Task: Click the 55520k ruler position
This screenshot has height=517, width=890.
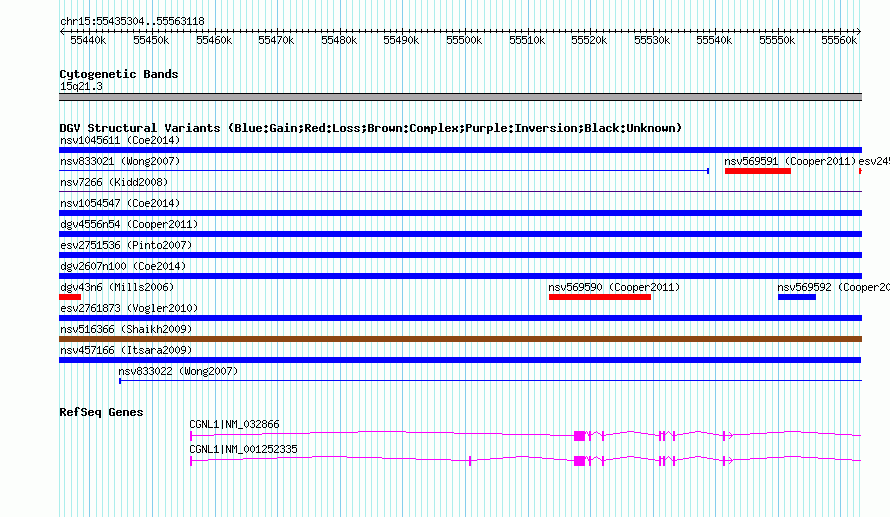Action: [589, 40]
